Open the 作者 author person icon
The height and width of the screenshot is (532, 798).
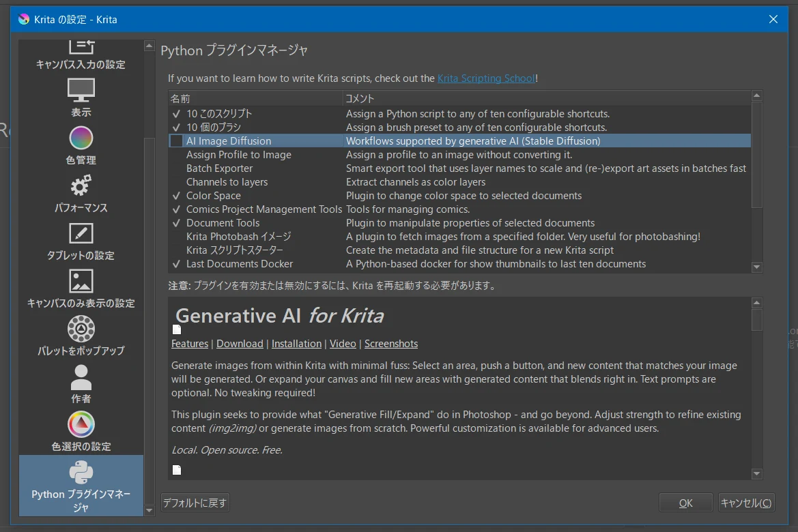pyautogui.click(x=81, y=377)
